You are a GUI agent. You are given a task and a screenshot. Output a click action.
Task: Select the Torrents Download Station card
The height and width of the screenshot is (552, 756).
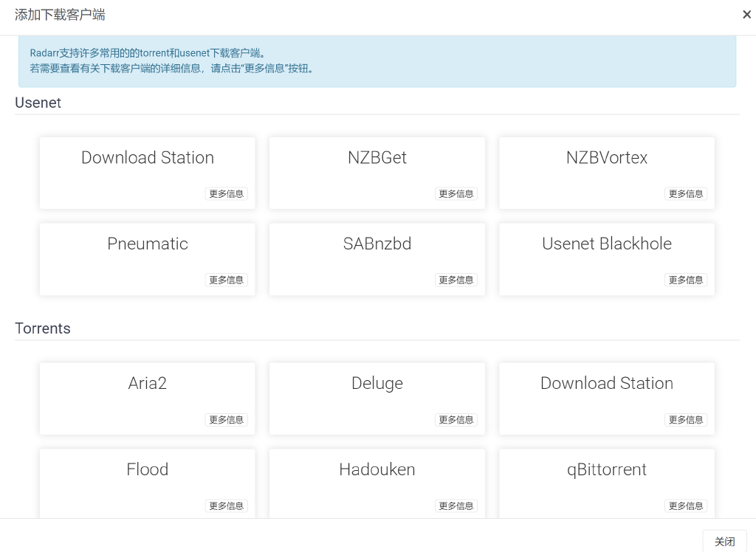coord(607,399)
